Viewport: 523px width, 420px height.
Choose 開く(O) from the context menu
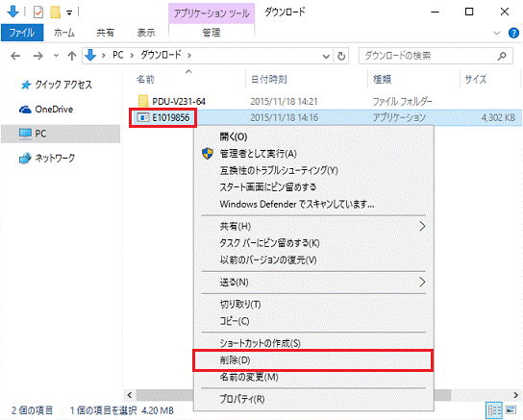click(313, 136)
